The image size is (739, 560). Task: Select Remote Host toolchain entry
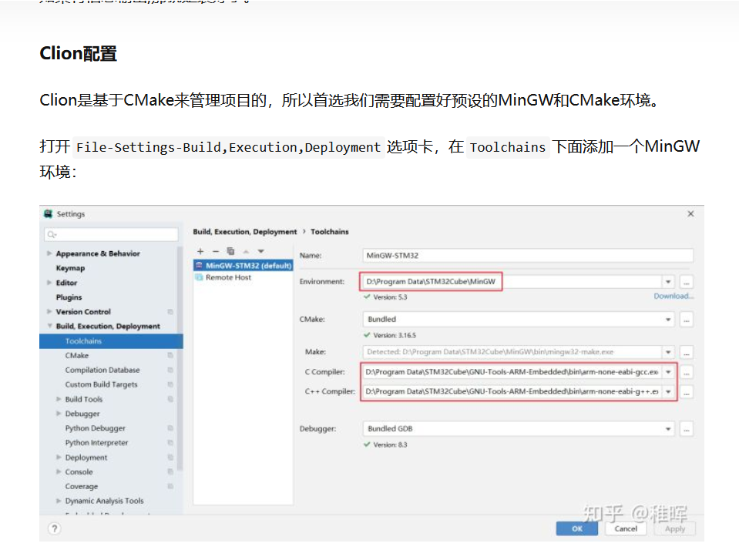[x=228, y=277]
